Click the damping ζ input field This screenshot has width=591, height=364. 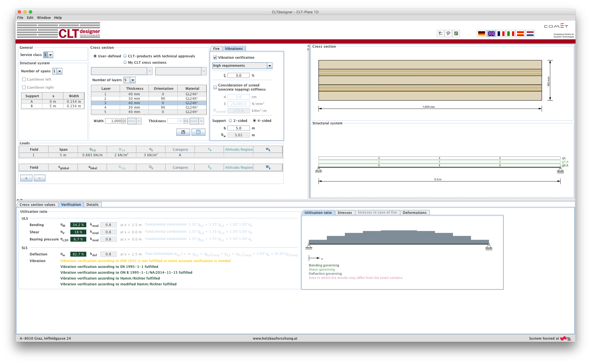[x=238, y=76]
